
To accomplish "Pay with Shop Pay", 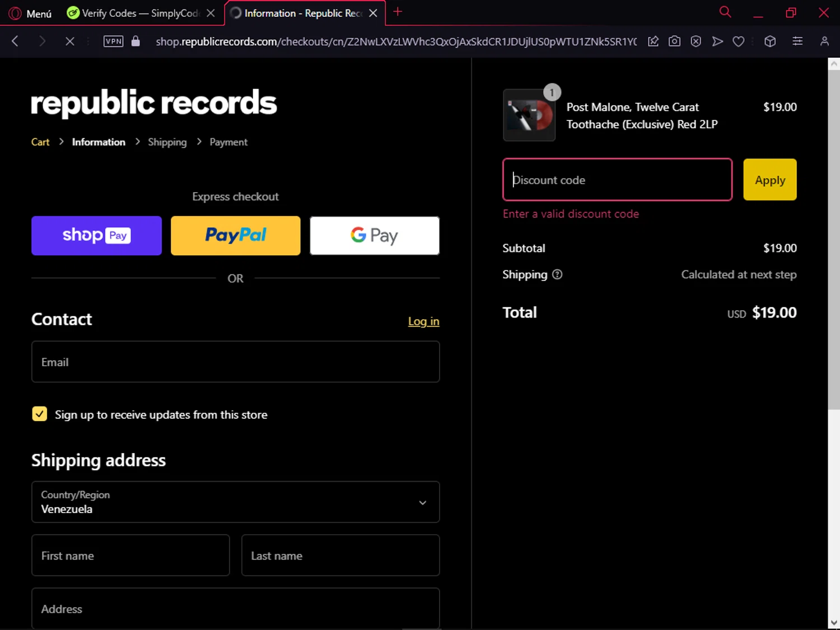I will 96,236.
